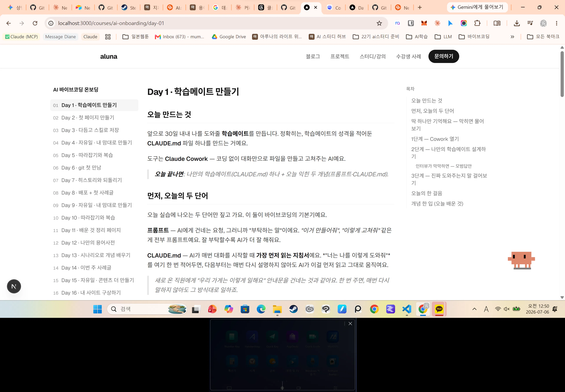Screen dimensions: 565x392
Task: Reload the page with the refresh icon
Action: 35,23
